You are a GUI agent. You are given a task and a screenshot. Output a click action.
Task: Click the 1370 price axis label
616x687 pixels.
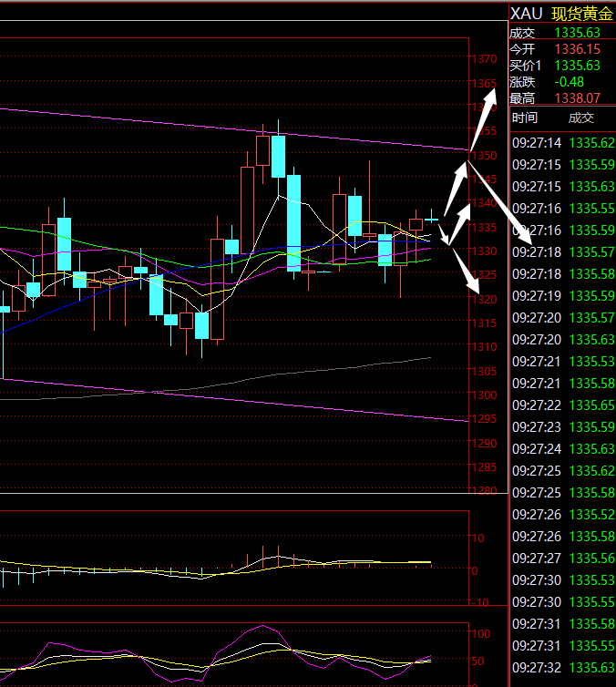(x=485, y=59)
